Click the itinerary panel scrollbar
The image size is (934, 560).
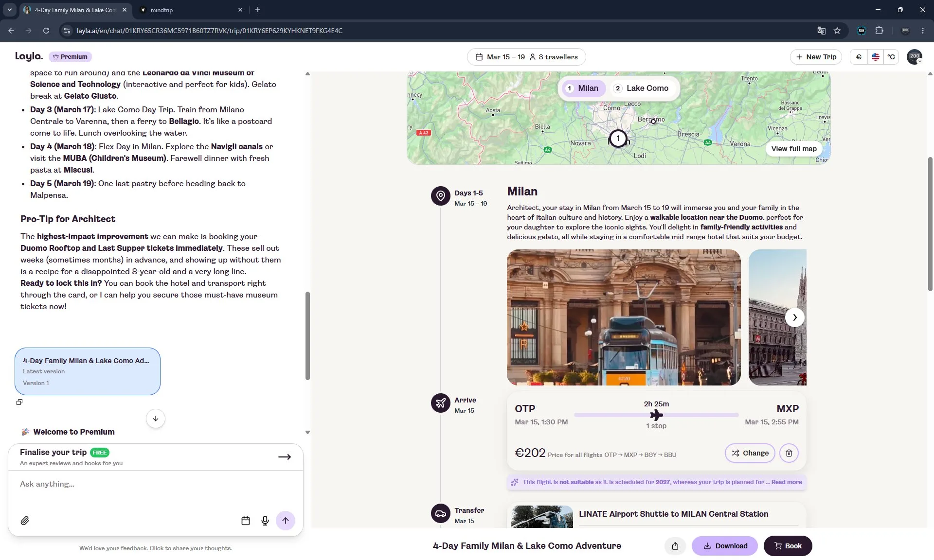tap(930, 224)
